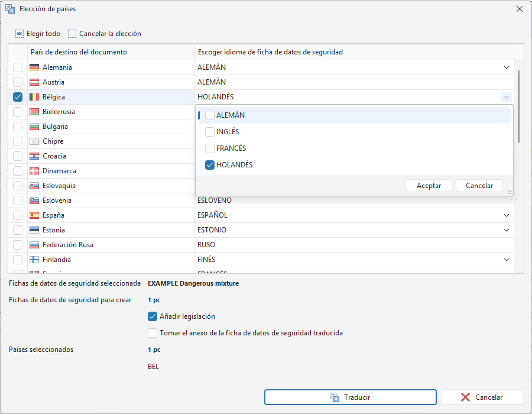Click the Cancelar la elección button label

111,34
